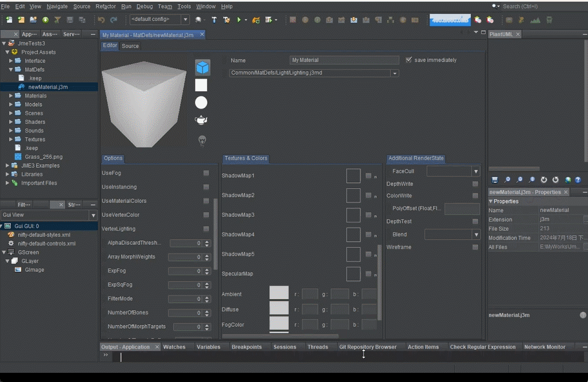
Task: Switch to the Breakpoints tab
Action: tap(246, 347)
